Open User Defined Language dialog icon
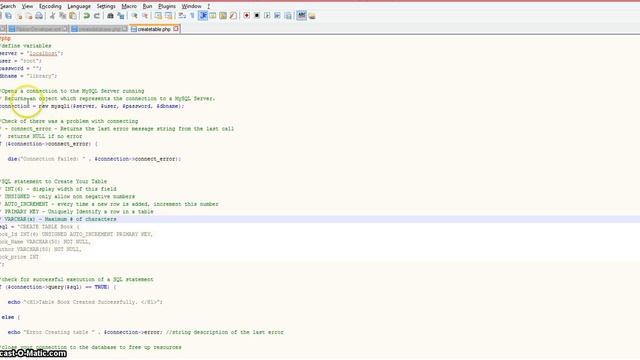The height and width of the screenshot is (360, 640). tap(213, 16)
